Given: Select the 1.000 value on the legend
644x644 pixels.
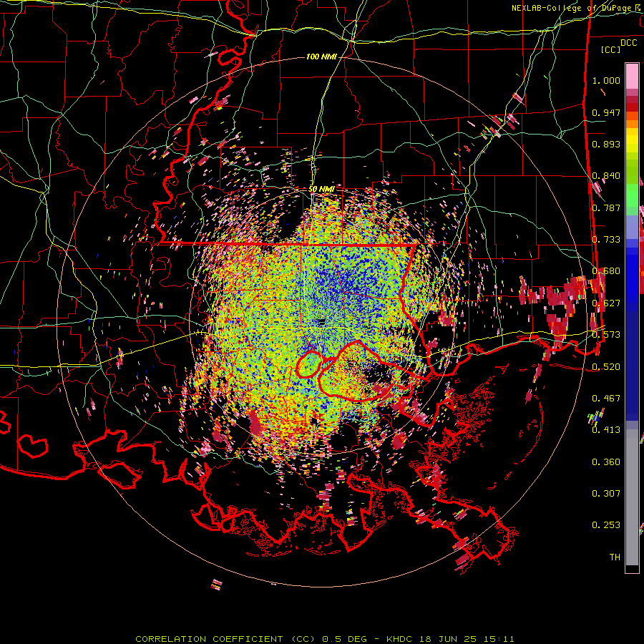Looking at the screenshot, I should click(606, 80).
